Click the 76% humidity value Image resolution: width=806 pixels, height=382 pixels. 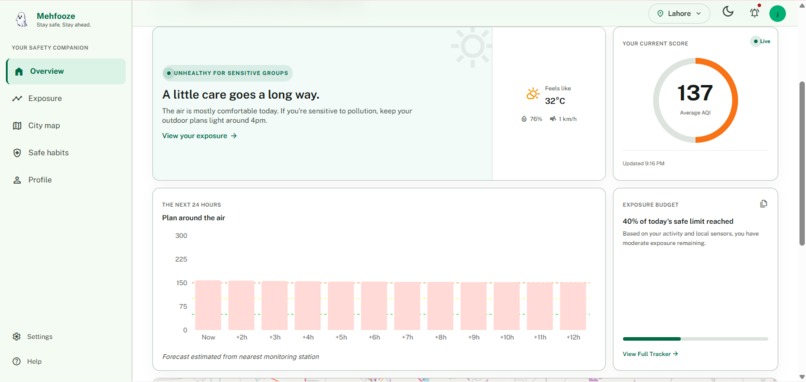click(536, 119)
